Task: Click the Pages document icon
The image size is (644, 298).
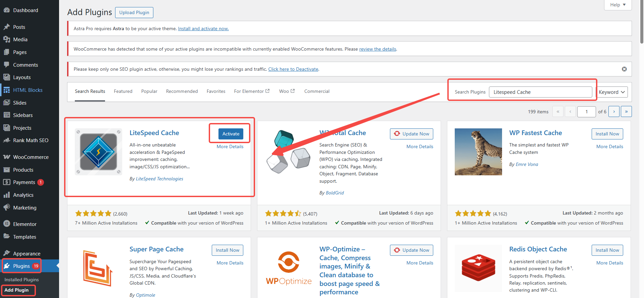Action: coord(7,52)
